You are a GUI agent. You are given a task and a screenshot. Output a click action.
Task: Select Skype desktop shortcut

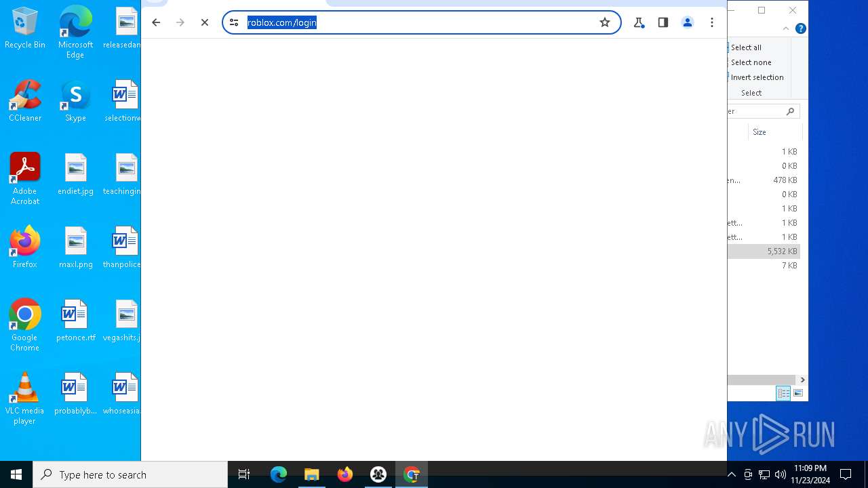coord(75,102)
